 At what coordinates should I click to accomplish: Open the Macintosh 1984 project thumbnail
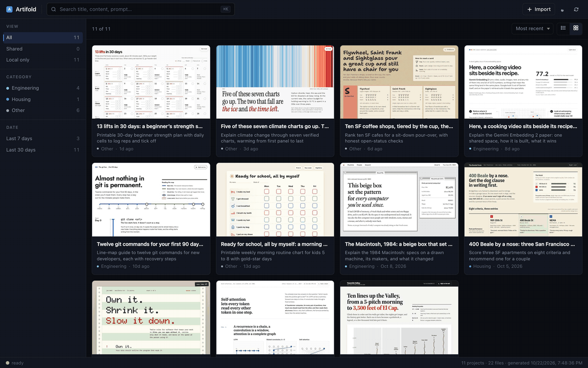(399, 199)
